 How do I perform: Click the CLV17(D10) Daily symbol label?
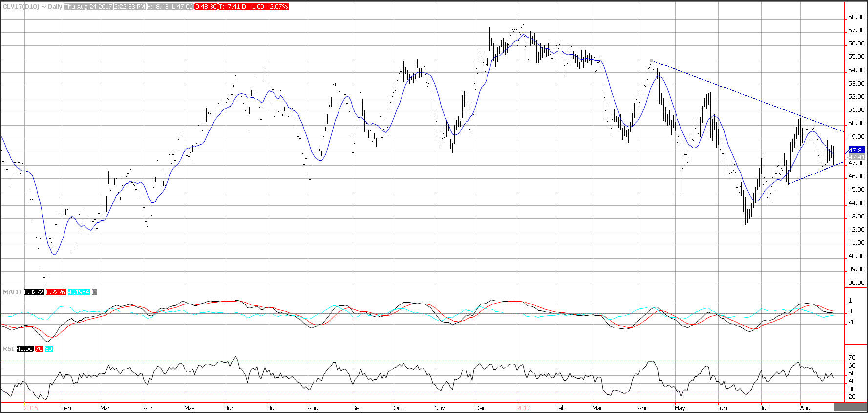coord(32,7)
